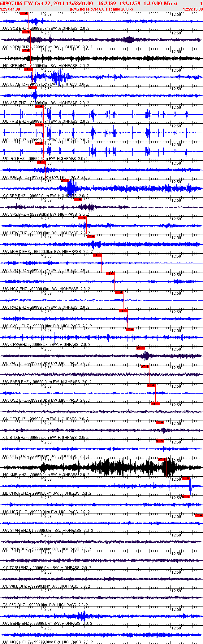Click the station label 'MB CHMT EHZ'
The width and height of the screenshot is (203, 644).
15,493
